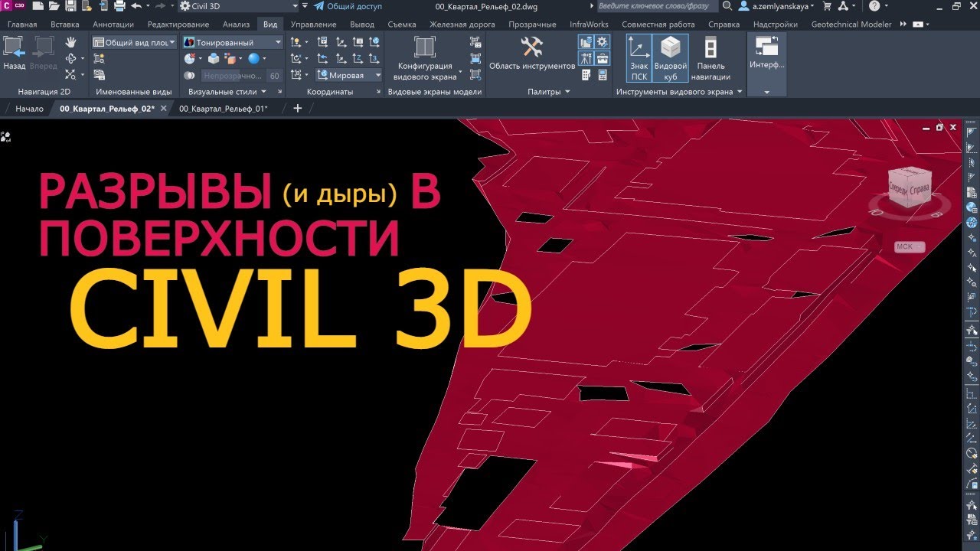Adjust the Непрозрачность opacity slider
Viewport: 980px width, 551px height.
click(x=233, y=76)
